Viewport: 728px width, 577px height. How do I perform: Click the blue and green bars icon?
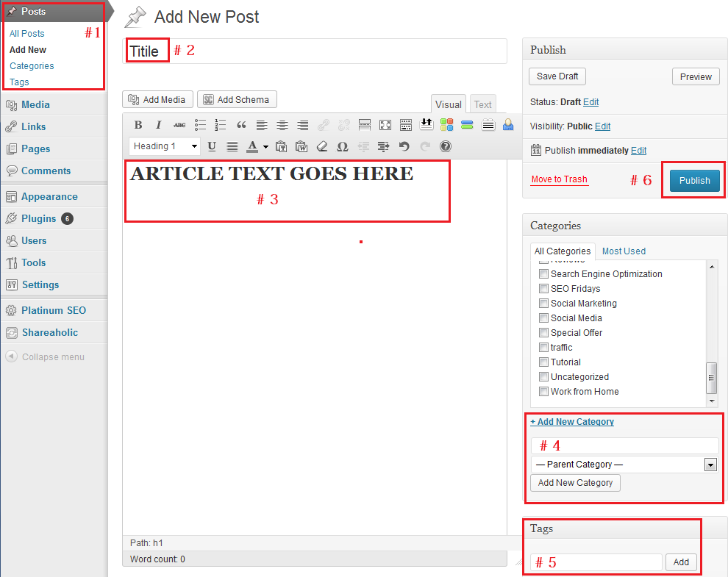(x=467, y=125)
